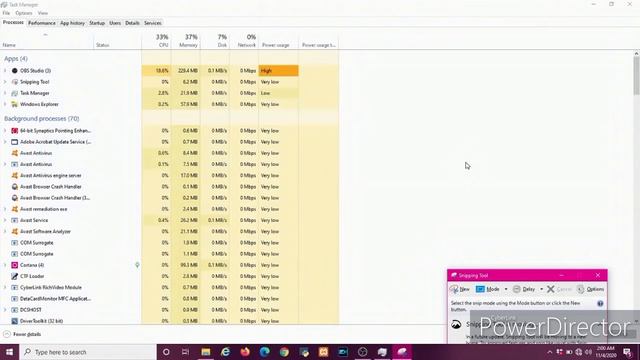The image size is (640, 360).
Task: Show hidden system tray icons
Action: pos(549,352)
